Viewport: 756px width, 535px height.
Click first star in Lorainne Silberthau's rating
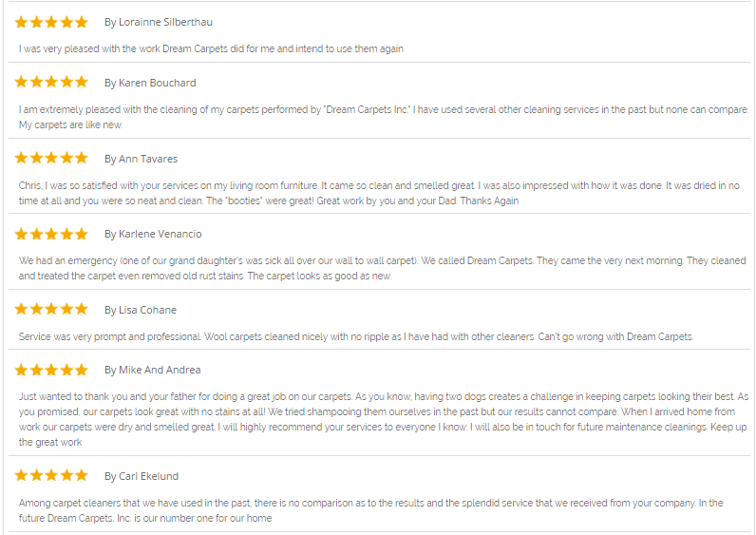21,22
